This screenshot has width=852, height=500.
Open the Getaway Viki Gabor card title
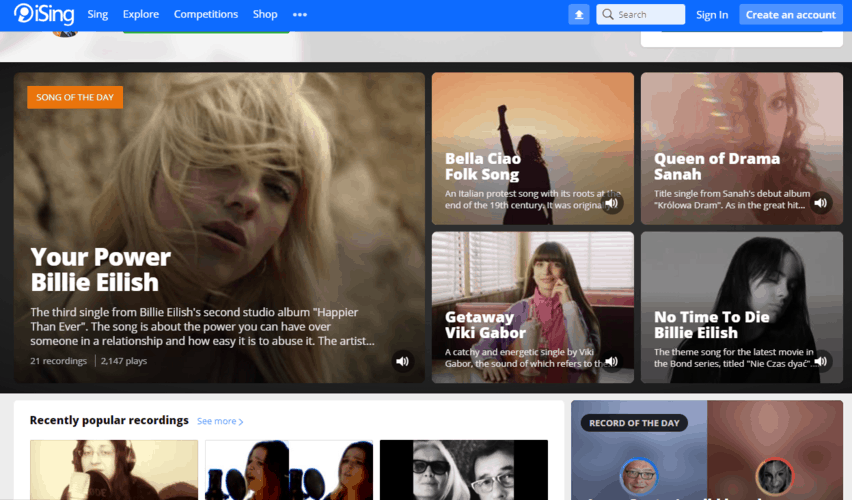(485, 324)
